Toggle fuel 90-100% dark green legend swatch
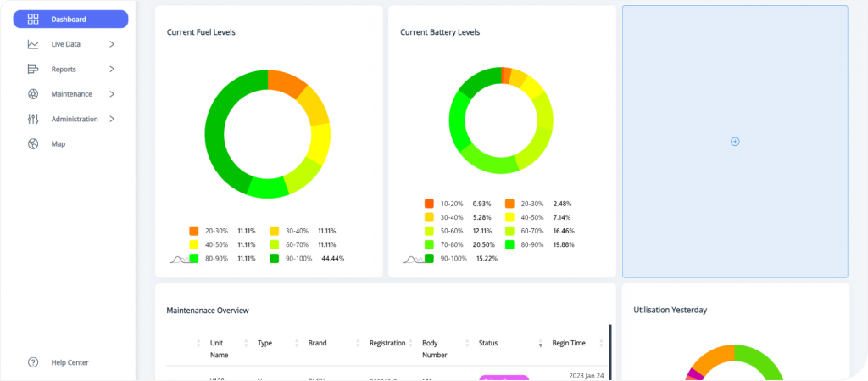The height and width of the screenshot is (381, 868). coord(275,259)
